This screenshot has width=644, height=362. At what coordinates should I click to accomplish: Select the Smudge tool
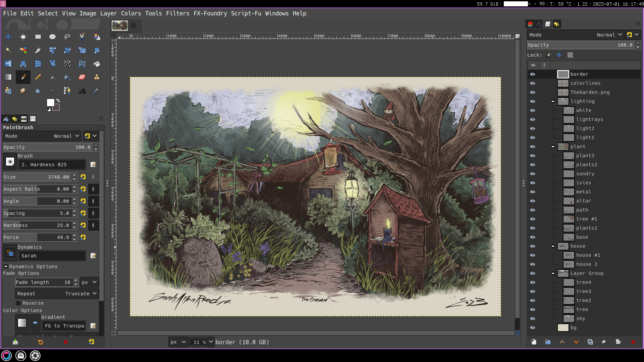pos(23,90)
